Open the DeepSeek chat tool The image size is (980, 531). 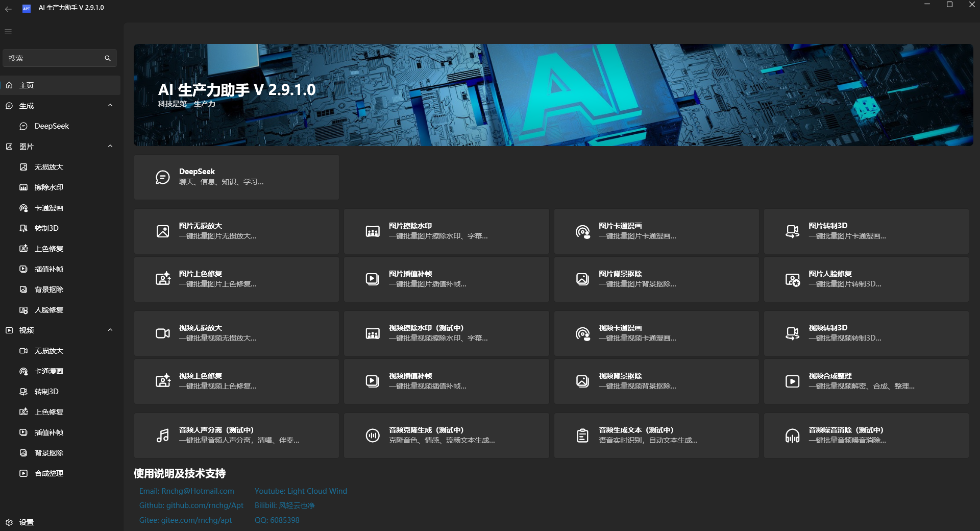51,126
